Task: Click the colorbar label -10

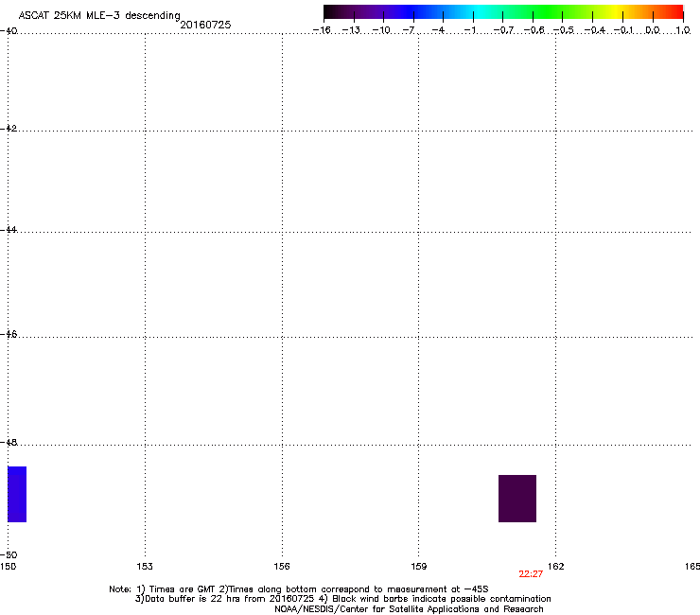Action: pos(381,30)
